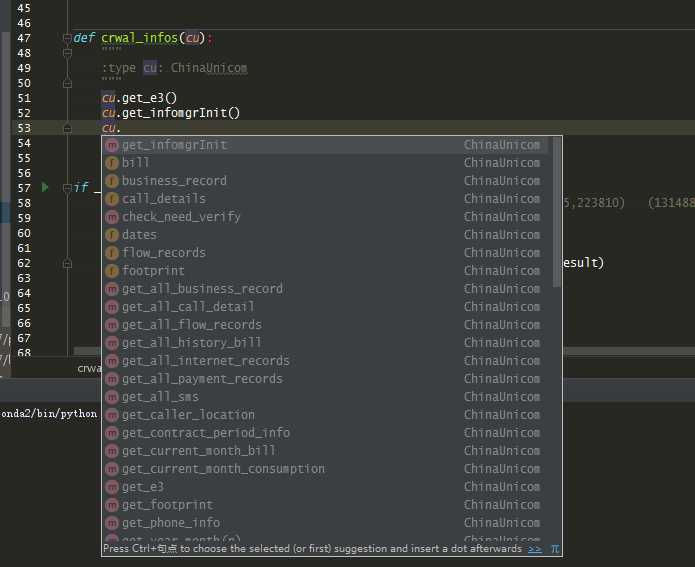Choose the bill field suggestion

(325, 163)
